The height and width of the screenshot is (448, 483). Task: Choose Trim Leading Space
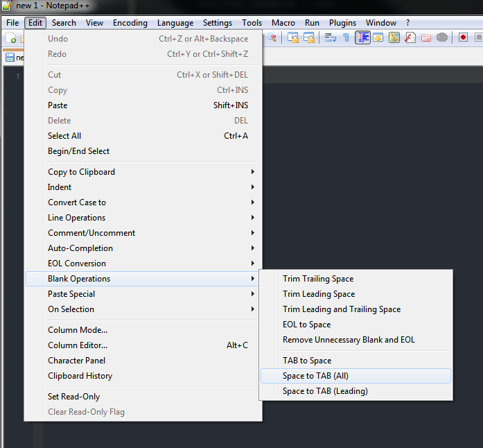pyautogui.click(x=355, y=294)
